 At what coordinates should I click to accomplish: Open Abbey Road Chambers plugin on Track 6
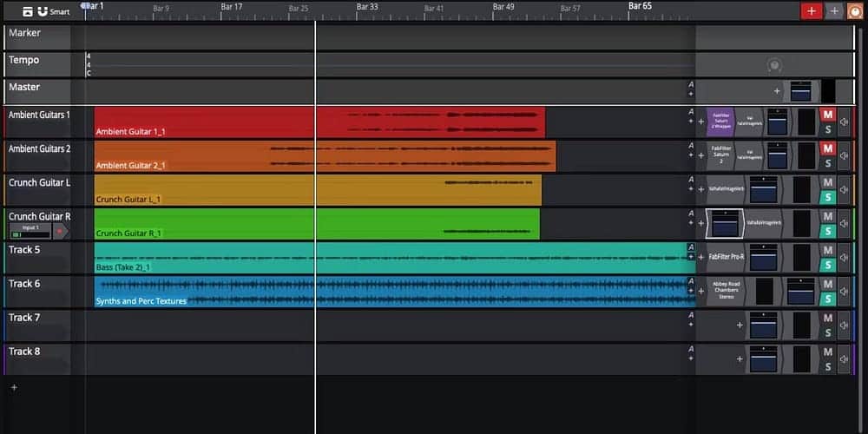726,292
